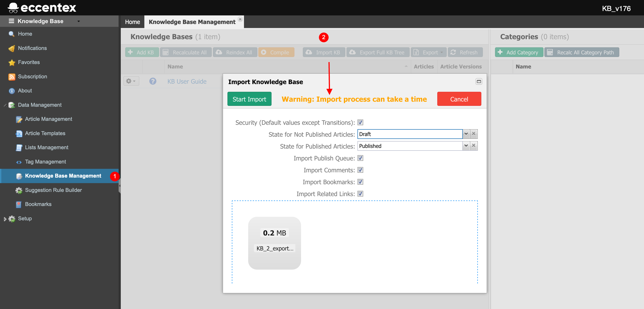The image size is (644, 309).
Task: Click the Favorites star icon
Action: pos(12,63)
